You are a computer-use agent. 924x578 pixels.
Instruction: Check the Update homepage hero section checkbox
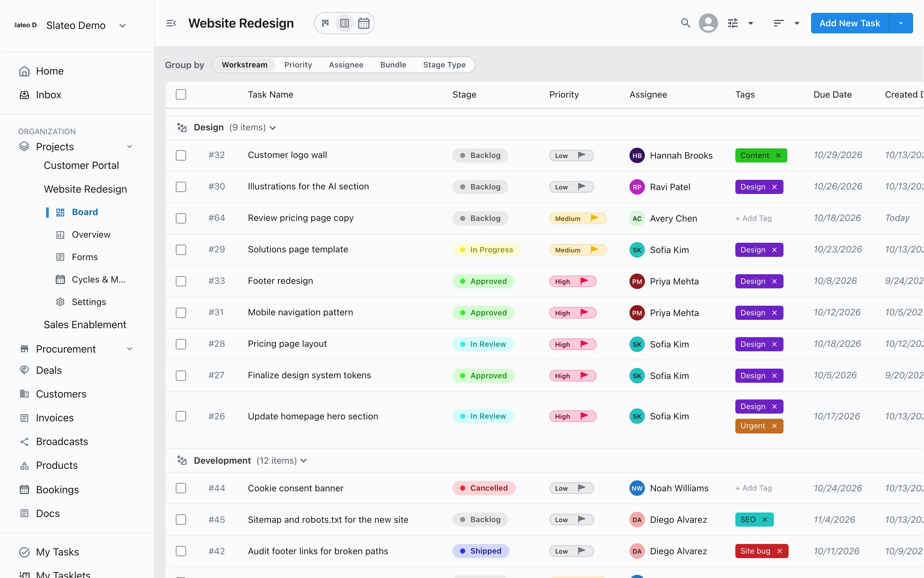coord(181,416)
